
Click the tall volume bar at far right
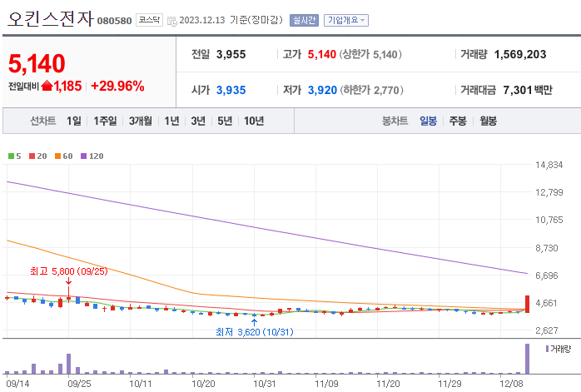tap(527, 359)
